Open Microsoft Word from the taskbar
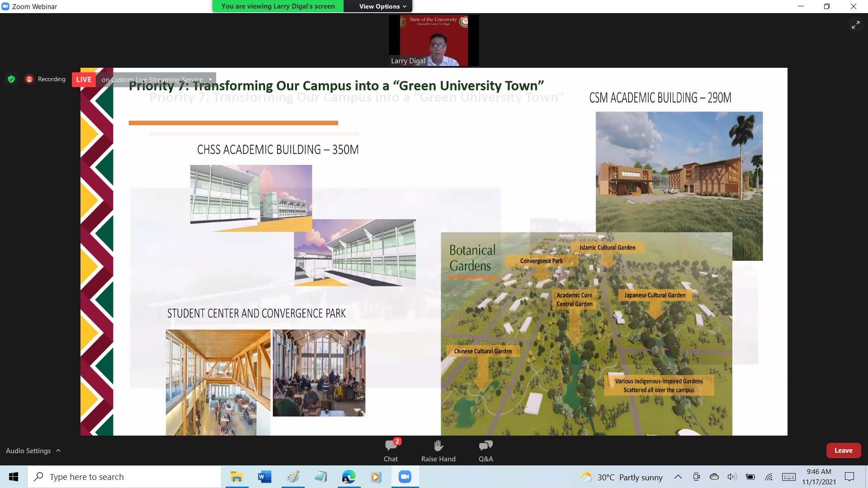The height and width of the screenshot is (488, 868). [x=264, y=477]
